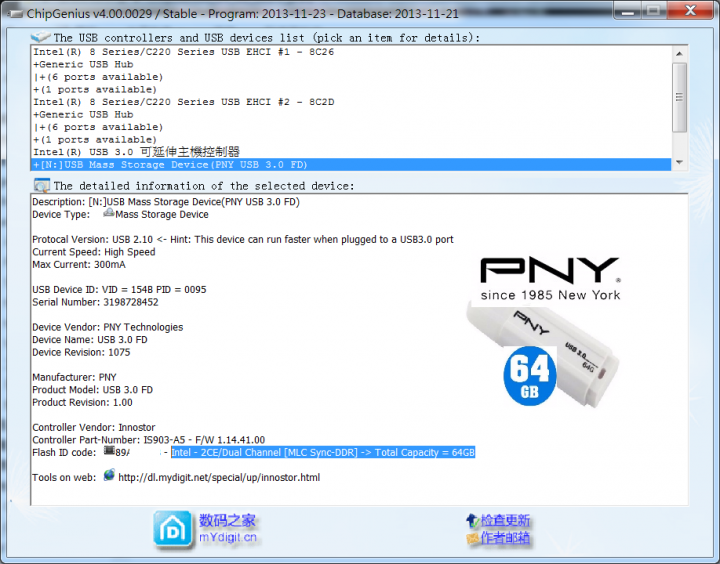
Task: Click the USB Device ID VID = 154B line
Action: click(119, 290)
